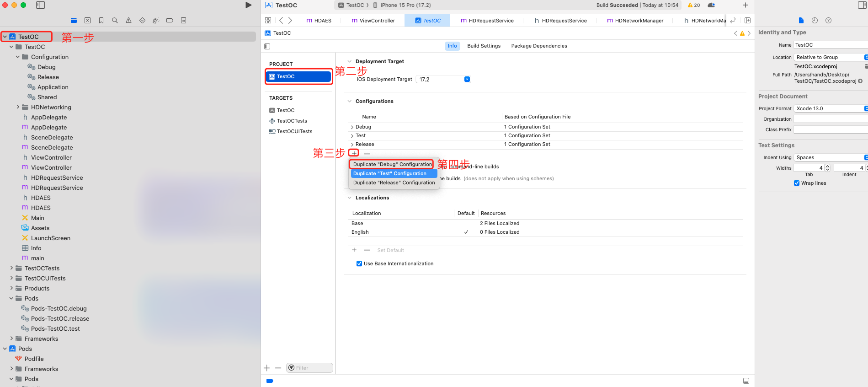Open the Issue navigator warning icon
Screen dimensions: 868x387
click(128, 21)
